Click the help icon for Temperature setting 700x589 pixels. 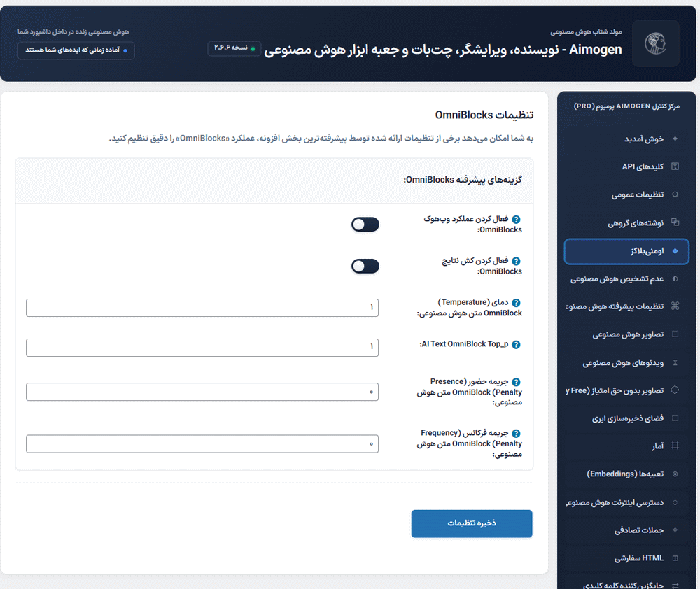coord(517,301)
